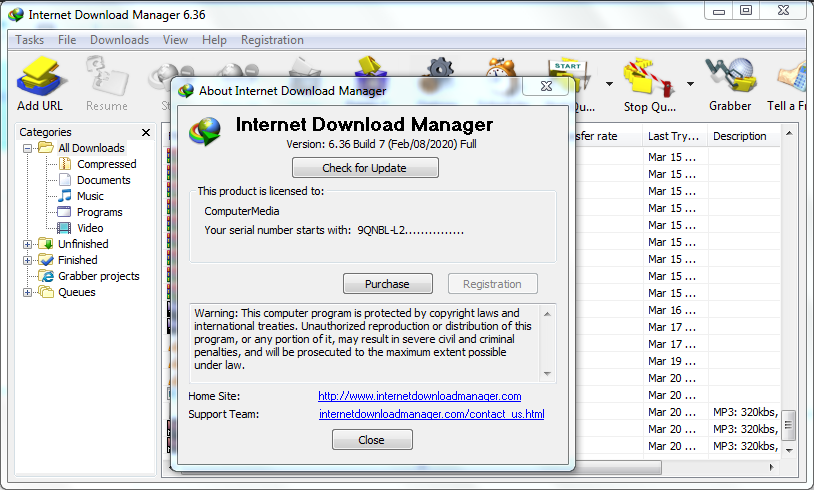
Task: Click the All Downloads folder icon
Action: coord(46,148)
